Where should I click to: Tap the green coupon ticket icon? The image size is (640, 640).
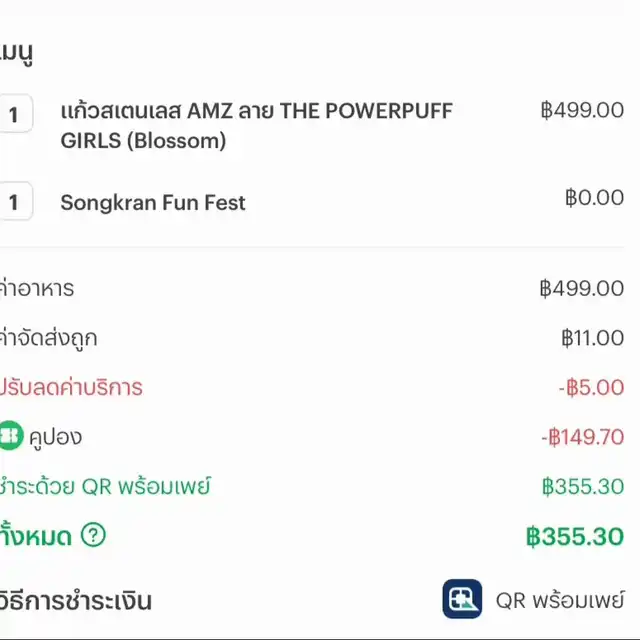click(x=10, y=436)
